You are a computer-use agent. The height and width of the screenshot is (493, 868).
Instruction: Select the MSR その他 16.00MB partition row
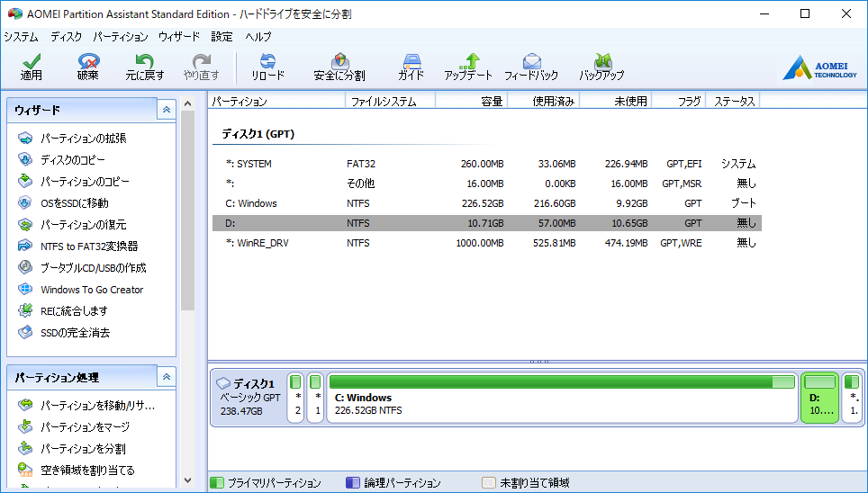pos(487,184)
